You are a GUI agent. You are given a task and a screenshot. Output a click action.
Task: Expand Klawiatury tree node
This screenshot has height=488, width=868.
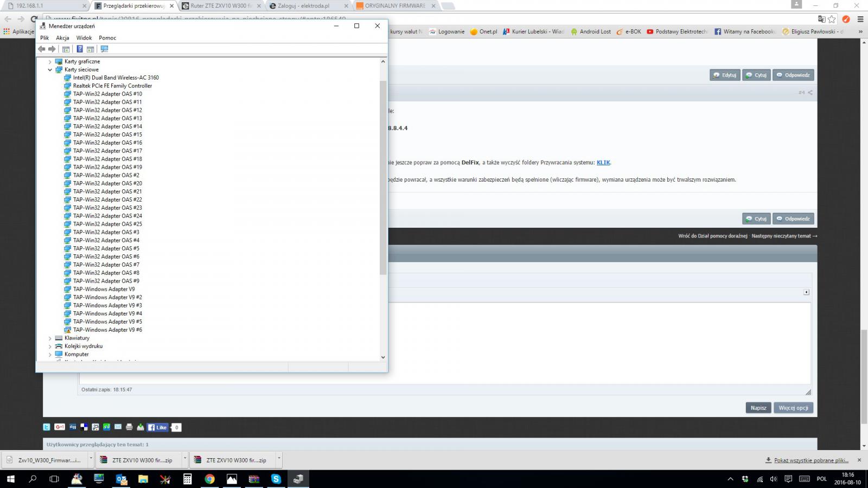pos(50,338)
